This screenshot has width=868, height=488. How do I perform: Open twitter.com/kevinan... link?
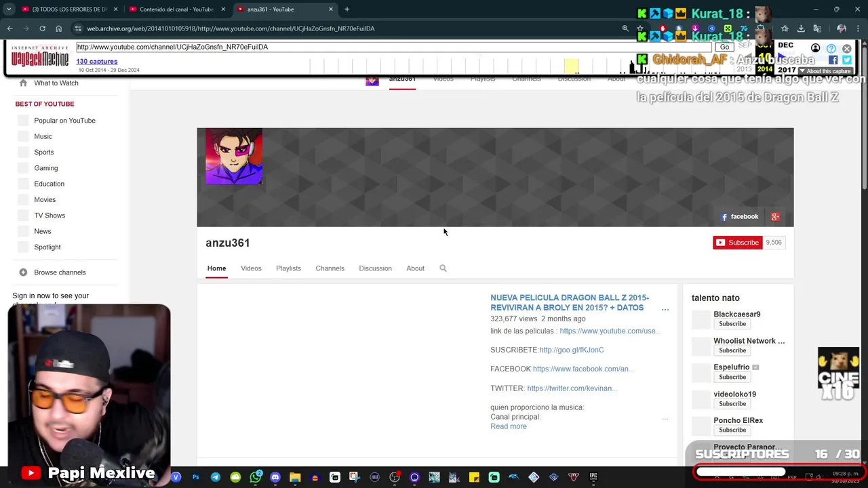coord(572,388)
